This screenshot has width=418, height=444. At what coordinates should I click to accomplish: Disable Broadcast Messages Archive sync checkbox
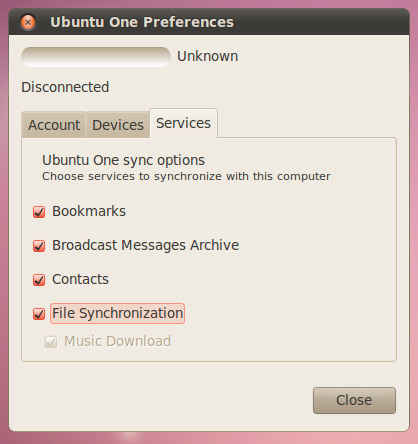39,246
